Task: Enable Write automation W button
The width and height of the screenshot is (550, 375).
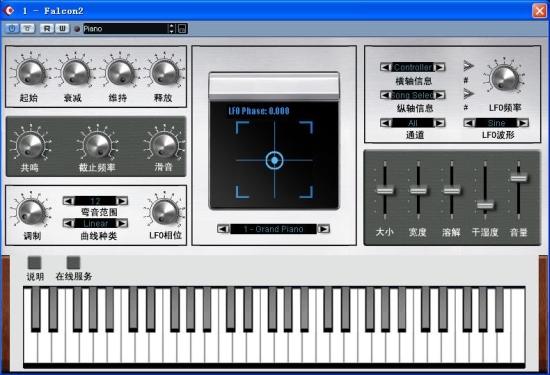Action: (x=62, y=29)
